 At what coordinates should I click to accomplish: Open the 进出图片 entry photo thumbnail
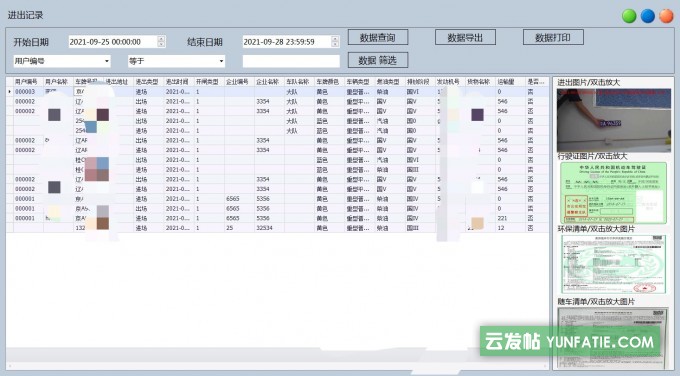pos(614,120)
